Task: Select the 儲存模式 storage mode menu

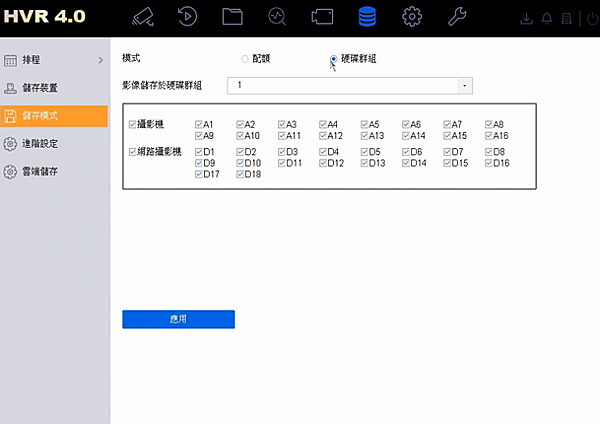Action: [x=54, y=116]
